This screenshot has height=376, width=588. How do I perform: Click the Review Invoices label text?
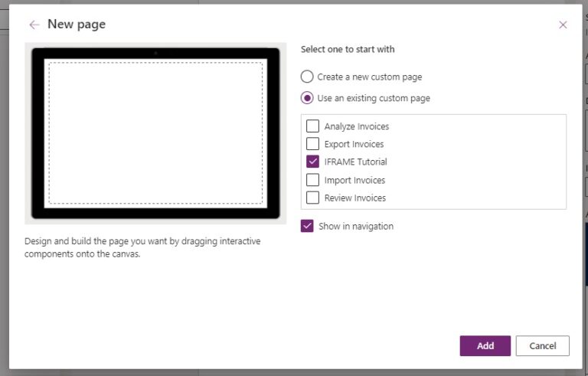[x=354, y=198]
